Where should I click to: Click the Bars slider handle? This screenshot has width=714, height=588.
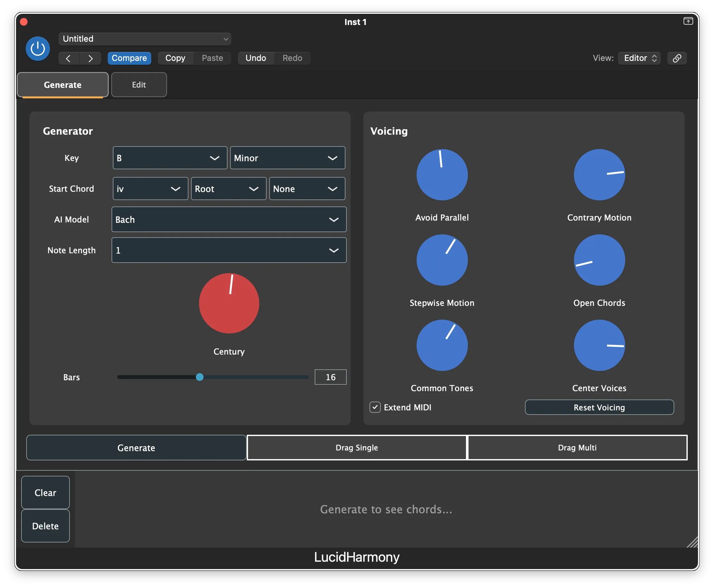tap(200, 377)
